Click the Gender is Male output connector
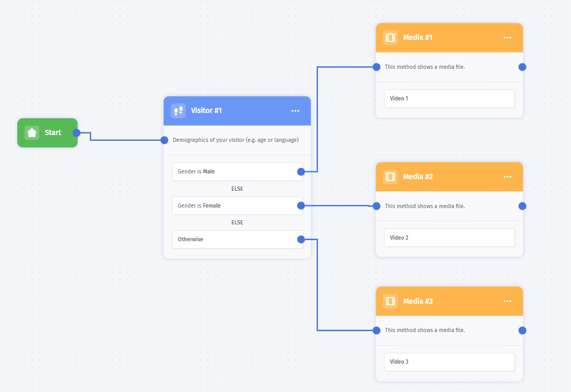 tap(301, 172)
